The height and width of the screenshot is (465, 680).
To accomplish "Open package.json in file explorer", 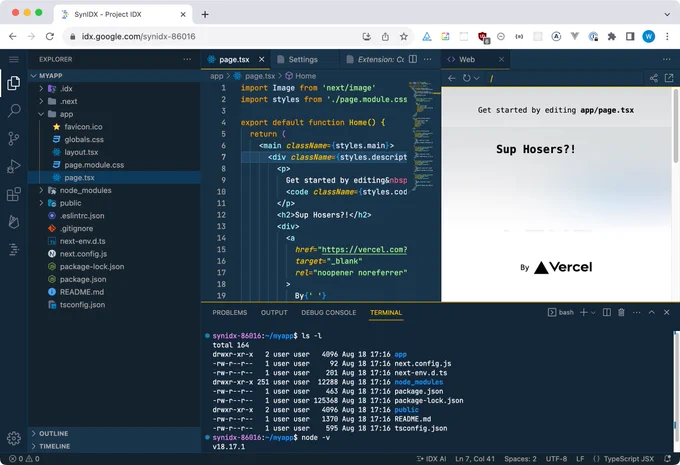I will tap(114, 279).
